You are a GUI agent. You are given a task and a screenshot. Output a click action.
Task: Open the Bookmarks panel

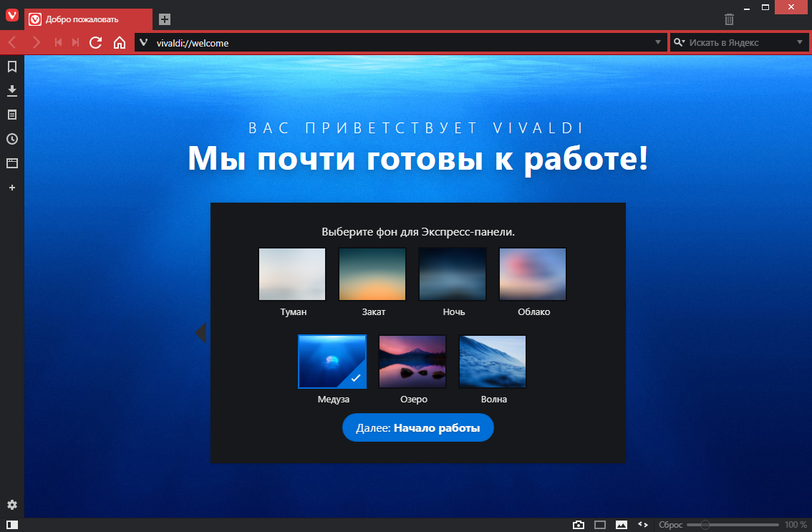click(x=12, y=67)
